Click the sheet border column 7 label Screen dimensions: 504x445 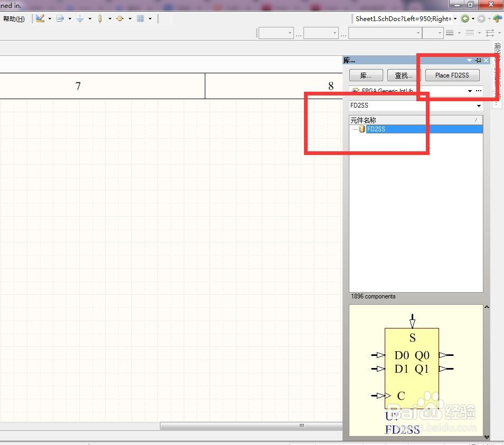pos(78,86)
